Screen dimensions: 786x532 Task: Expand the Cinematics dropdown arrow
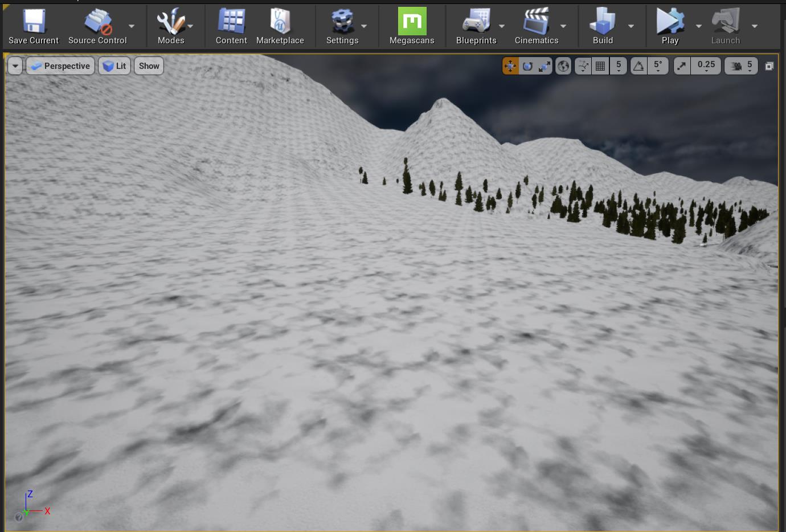pyautogui.click(x=563, y=26)
